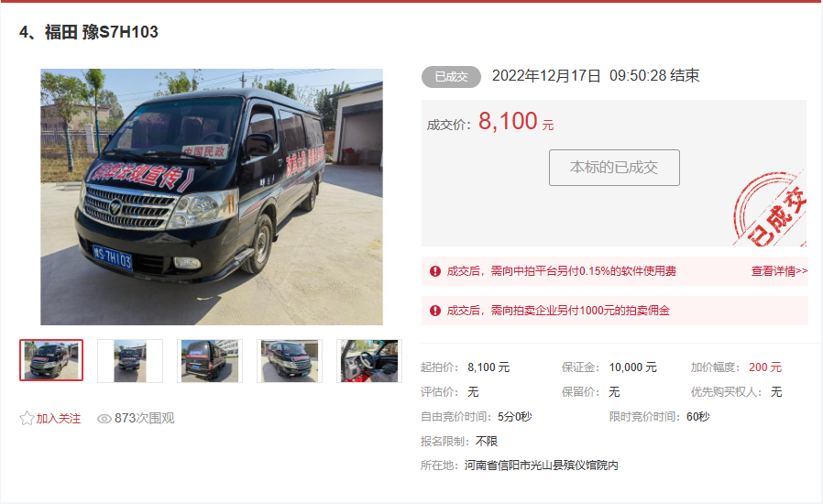
Task: Select the first thumbnail of the black van
Action: click(51, 360)
